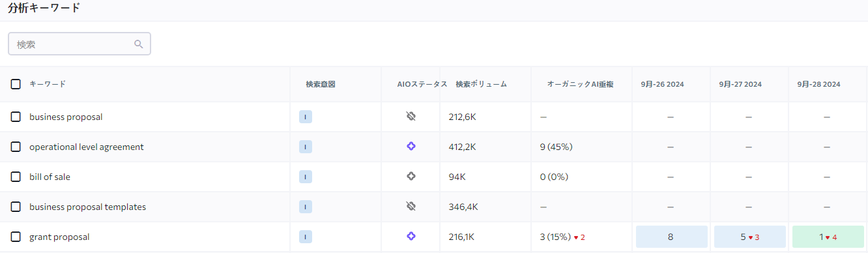
Task: Check the operational level agreement checkbox
Action: pyautogui.click(x=16, y=147)
